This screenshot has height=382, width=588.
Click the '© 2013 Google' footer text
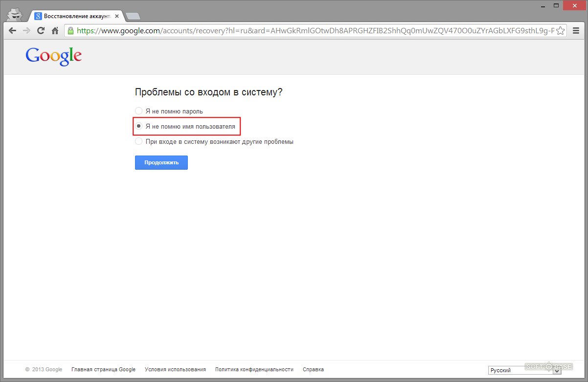coord(44,370)
